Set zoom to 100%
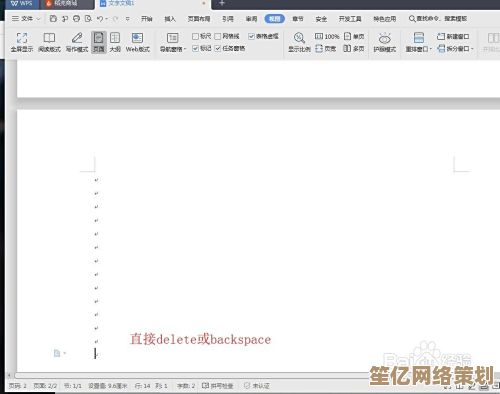 tap(327, 36)
